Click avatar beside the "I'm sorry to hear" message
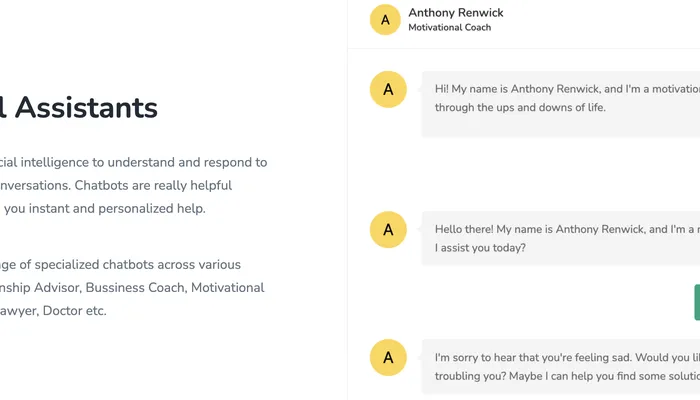The width and height of the screenshot is (700, 400). (388, 357)
